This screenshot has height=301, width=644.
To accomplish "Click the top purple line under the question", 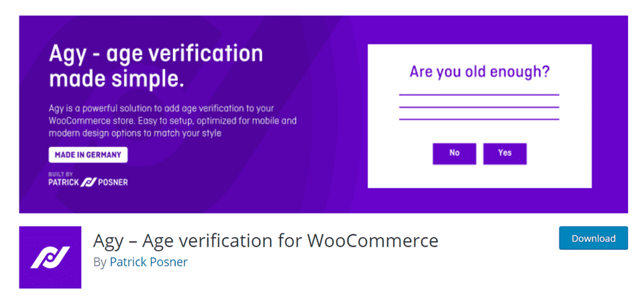I will pos(479,95).
